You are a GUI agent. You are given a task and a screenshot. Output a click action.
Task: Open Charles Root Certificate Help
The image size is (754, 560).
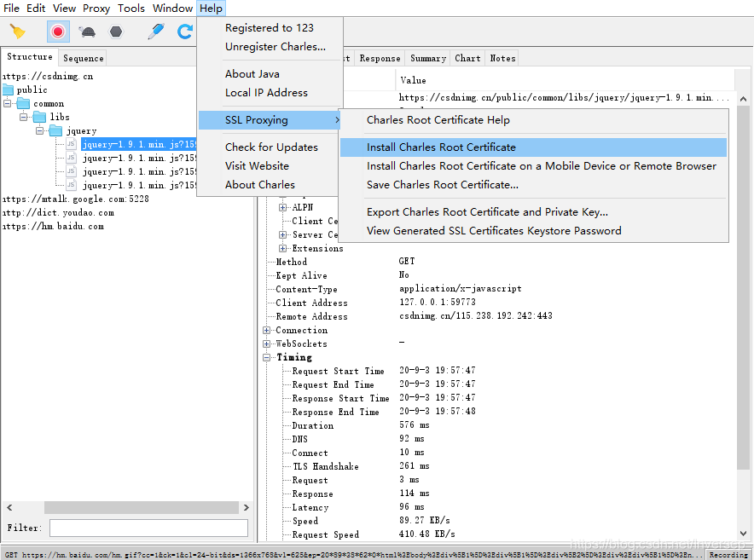[534, 120]
